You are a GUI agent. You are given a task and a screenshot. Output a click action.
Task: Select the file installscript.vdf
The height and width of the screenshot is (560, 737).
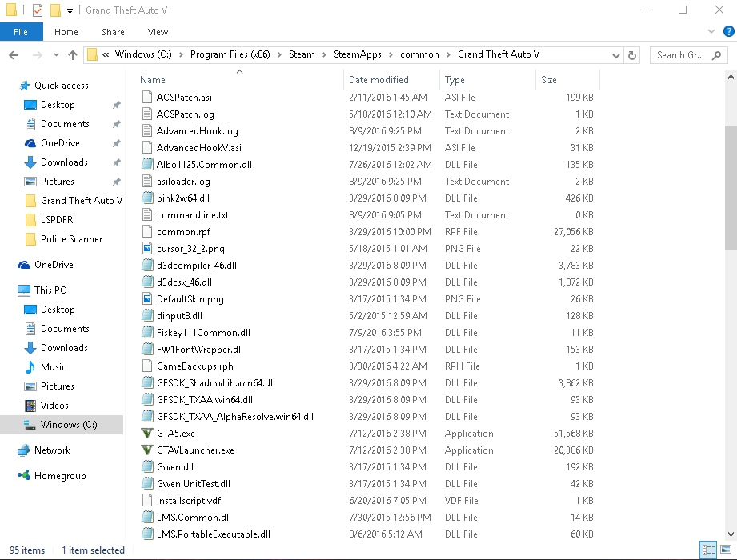pyautogui.click(x=189, y=500)
